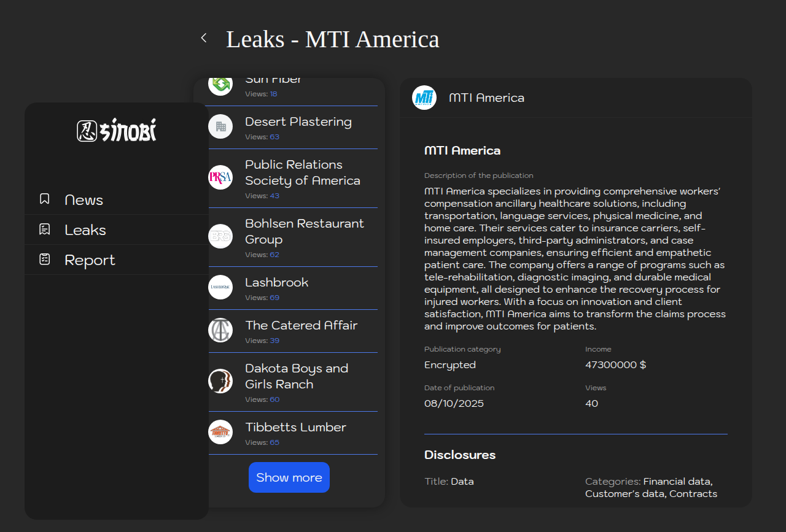
Task: Open the Desert Plastering entry title
Action: coord(298,121)
